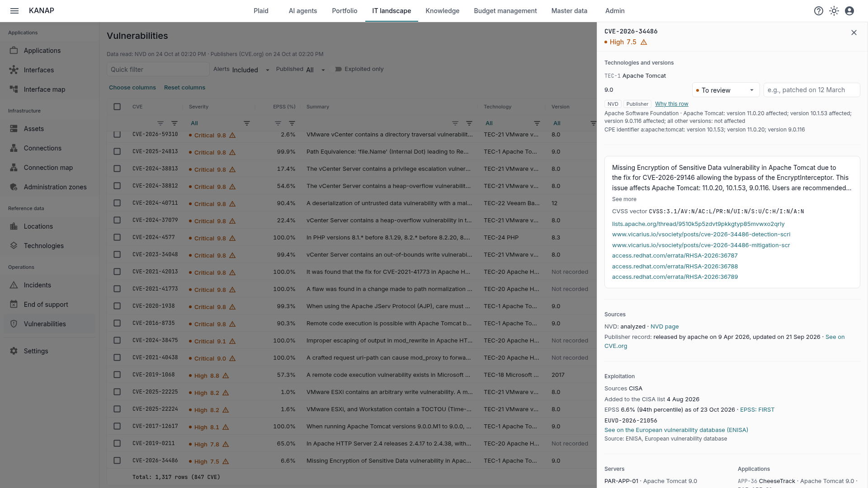Select checkbox for CVE-2025-24813 row
The image size is (868, 488).
(x=117, y=151)
